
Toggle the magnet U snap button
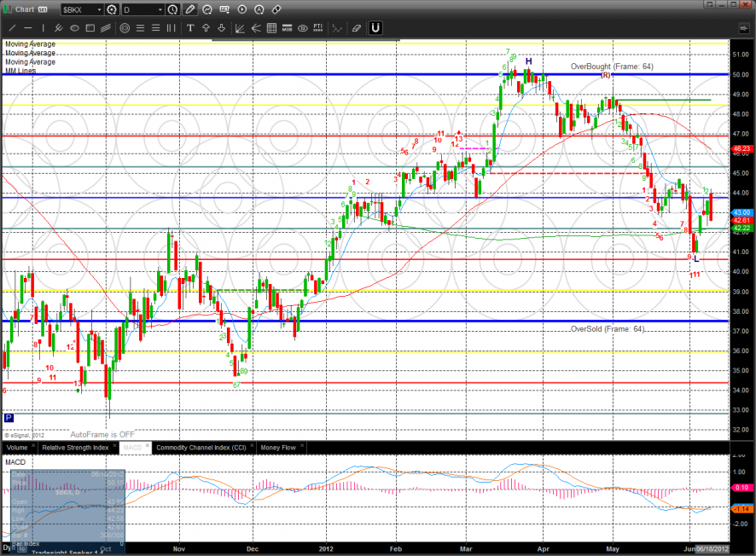(x=375, y=28)
